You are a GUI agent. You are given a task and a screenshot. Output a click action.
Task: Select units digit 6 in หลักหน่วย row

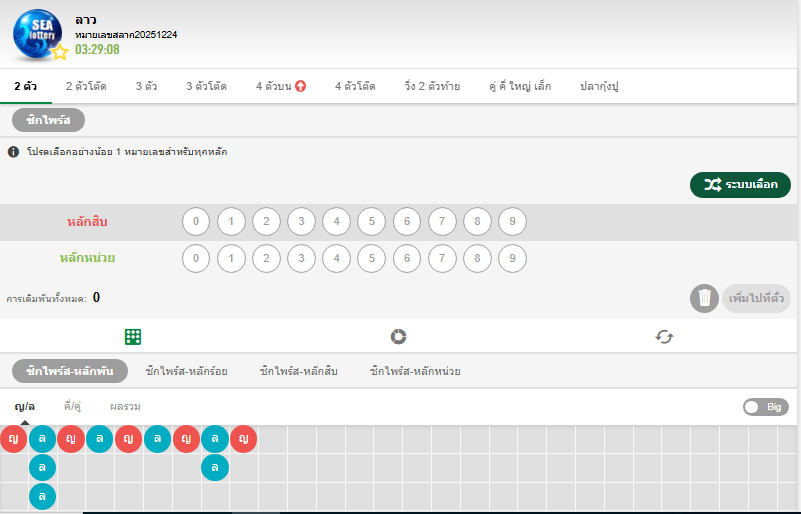coord(407,258)
